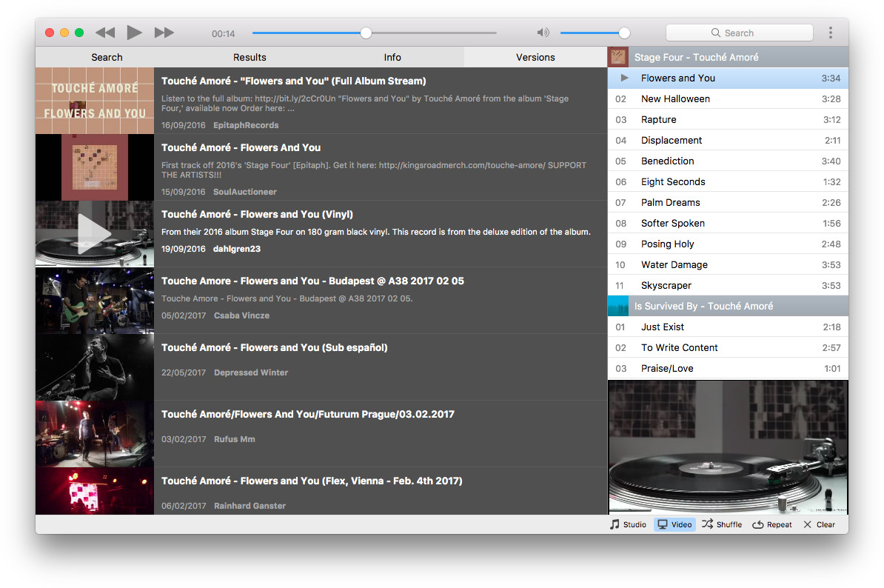Click the unplayed part of the progress bar
This screenshot has height=588, width=884.
434,33
